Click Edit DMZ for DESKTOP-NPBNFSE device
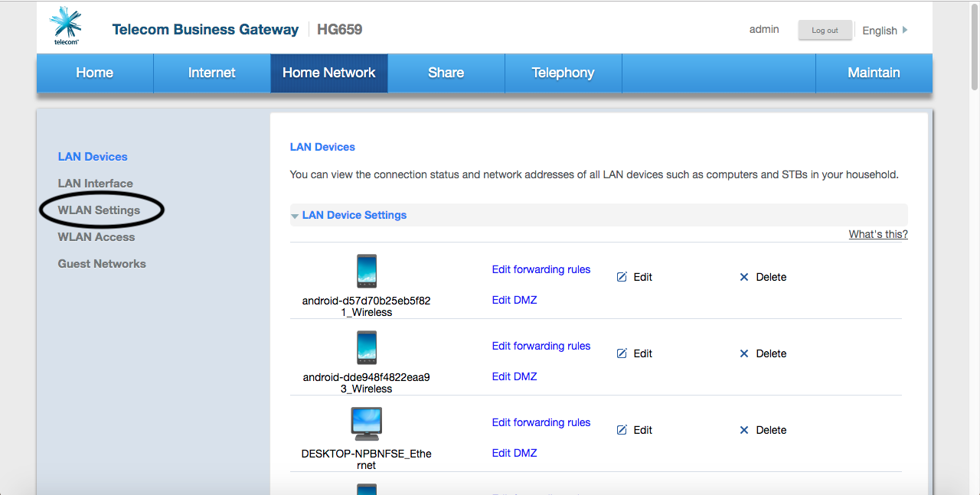 [x=514, y=453]
